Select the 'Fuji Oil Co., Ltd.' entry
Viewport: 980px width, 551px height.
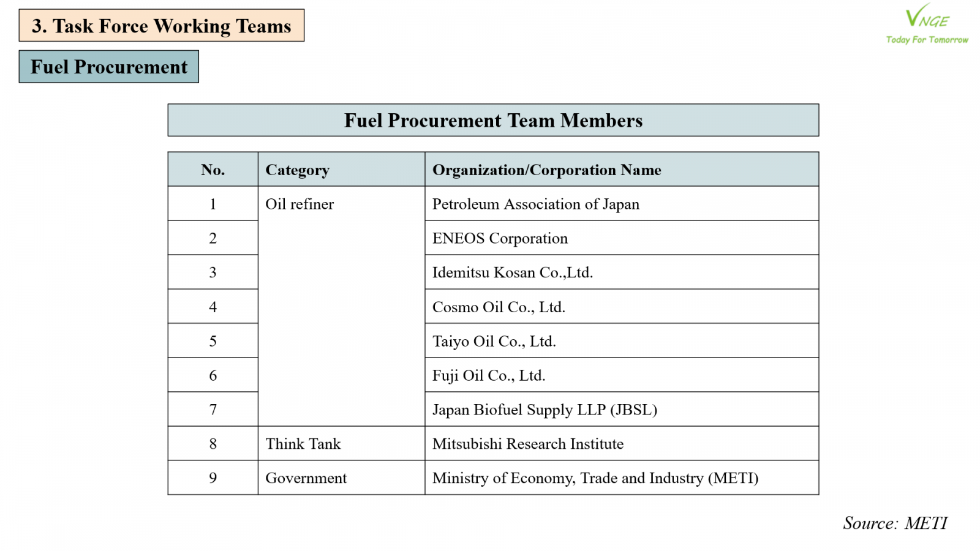pos(489,375)
